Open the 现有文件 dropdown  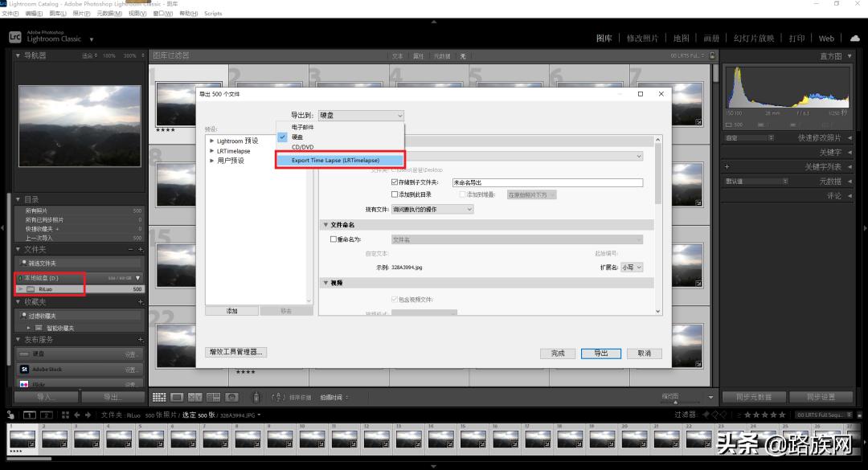click(432, 210)
